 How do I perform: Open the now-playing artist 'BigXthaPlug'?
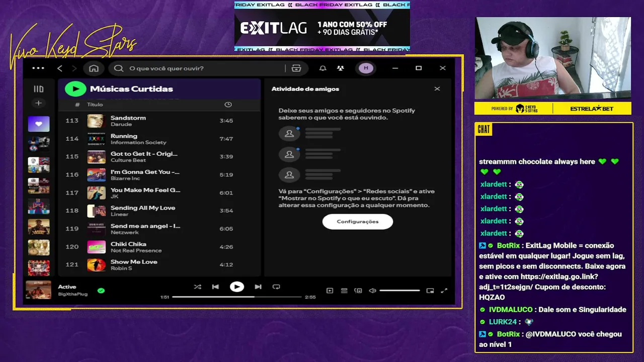(x=72, y=294)
